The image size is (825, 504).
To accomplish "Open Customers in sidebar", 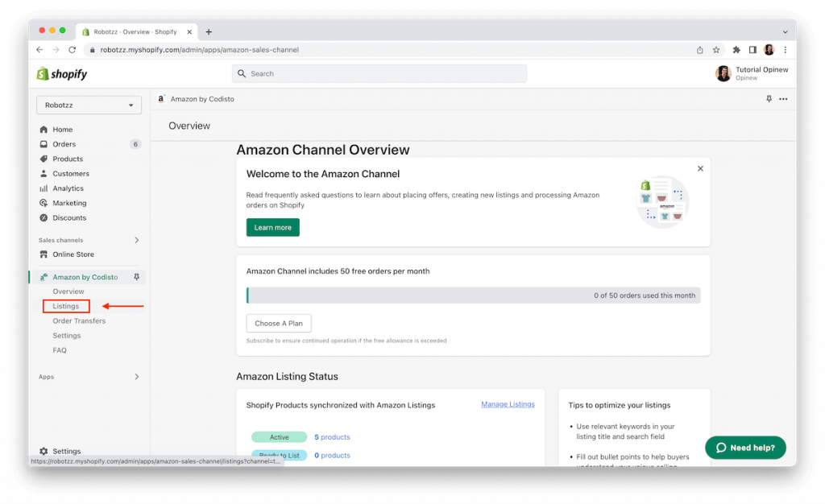I will coord(71,173).
